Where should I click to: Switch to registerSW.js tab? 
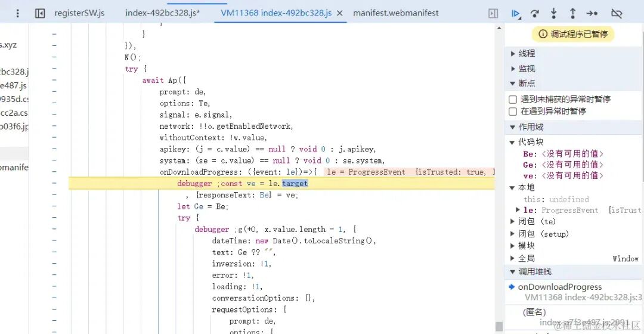pyautogui.click(x=79, y=13)
